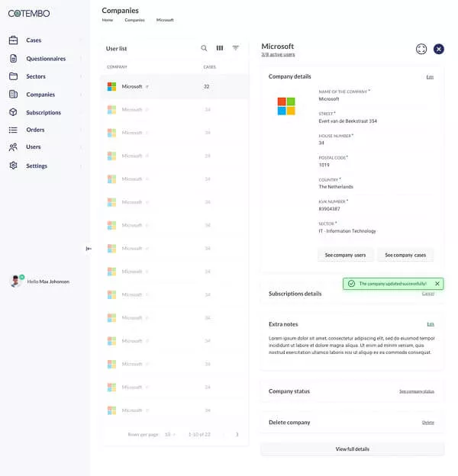Click the 1-10 of 22 pagination text

pyautogui.click(x=199, y=434)
